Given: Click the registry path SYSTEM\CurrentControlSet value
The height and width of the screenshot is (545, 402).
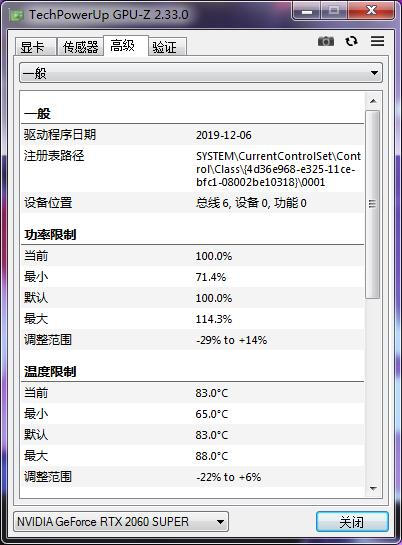Looking at the screenshot, I should 278,169.
